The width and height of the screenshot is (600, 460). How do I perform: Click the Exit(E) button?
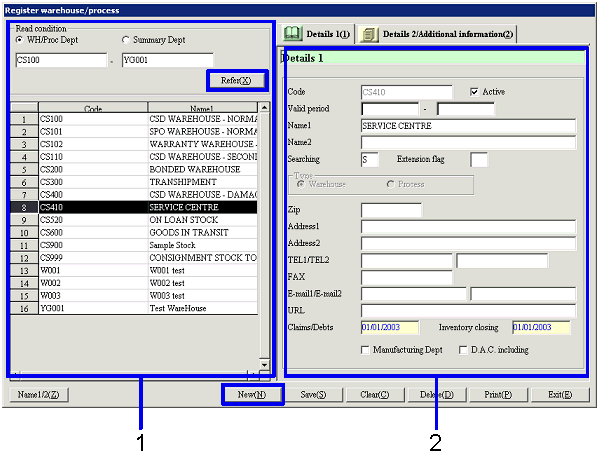(559, 395)
